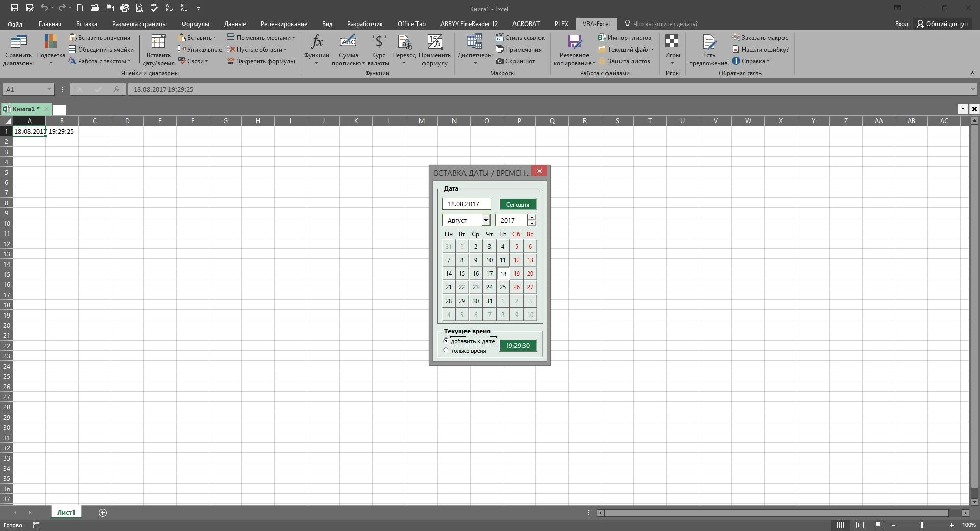
Task: Open the Office Tab ribbon tab
Action: click(411, 24)
